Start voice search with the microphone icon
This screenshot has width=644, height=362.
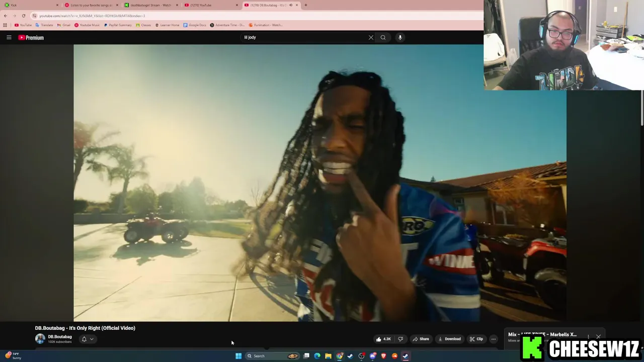pyautogui.click(x=400, y=37)
